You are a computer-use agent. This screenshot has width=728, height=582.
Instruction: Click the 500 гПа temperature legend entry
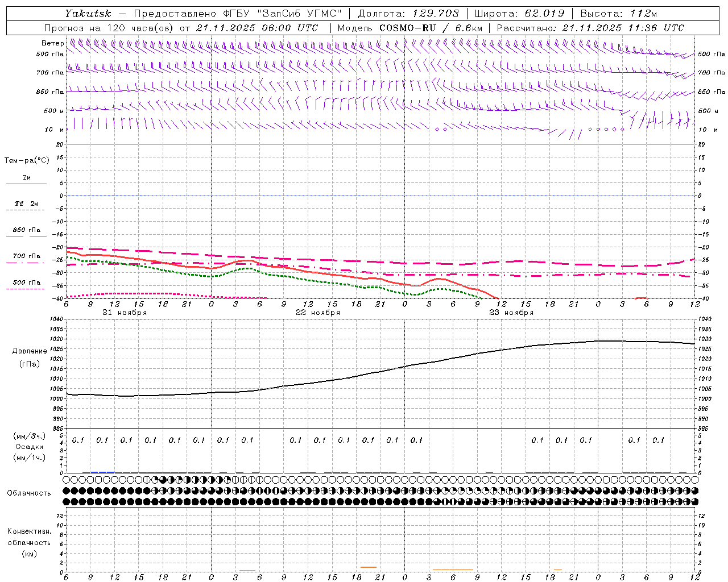point(26,284)
